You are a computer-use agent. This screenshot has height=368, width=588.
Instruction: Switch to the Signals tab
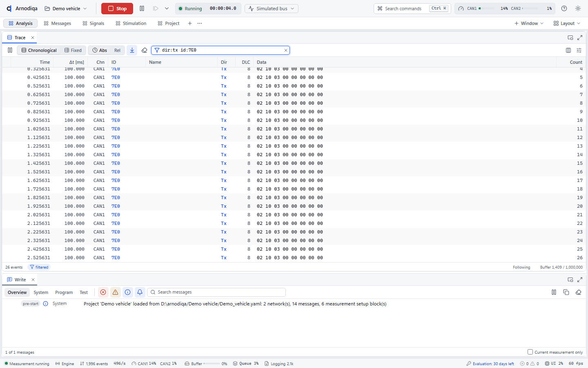tap(94, 23)
